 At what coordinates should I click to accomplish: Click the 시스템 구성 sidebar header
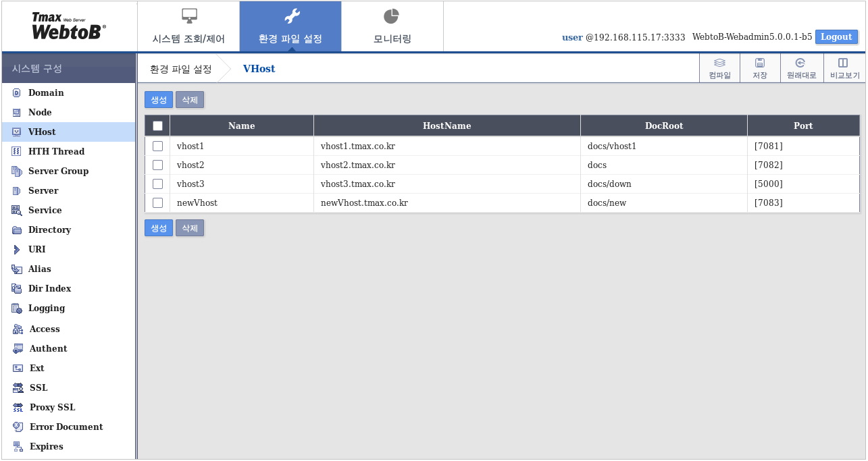pos(69,69)
